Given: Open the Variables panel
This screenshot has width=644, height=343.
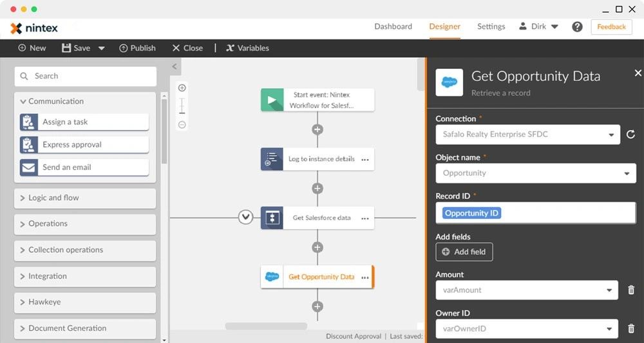Looking at the screenshot, I should click(248, 48).
